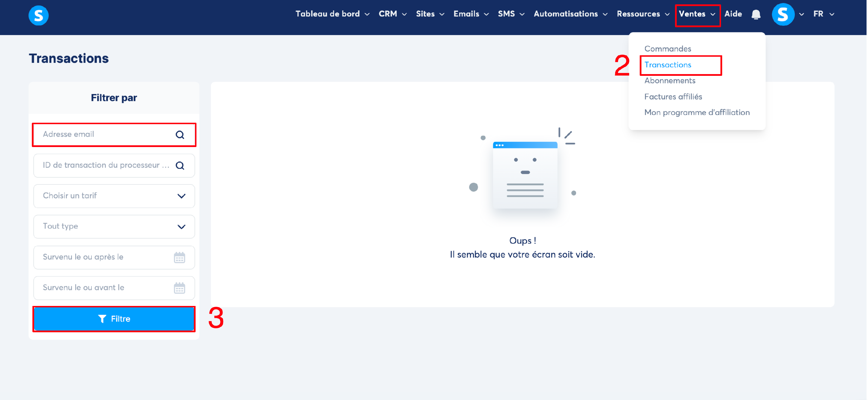Open the calendar for the 'Survenu le ou avant le' field
Screen dimensions: 868x400
(x=179, y=288)
